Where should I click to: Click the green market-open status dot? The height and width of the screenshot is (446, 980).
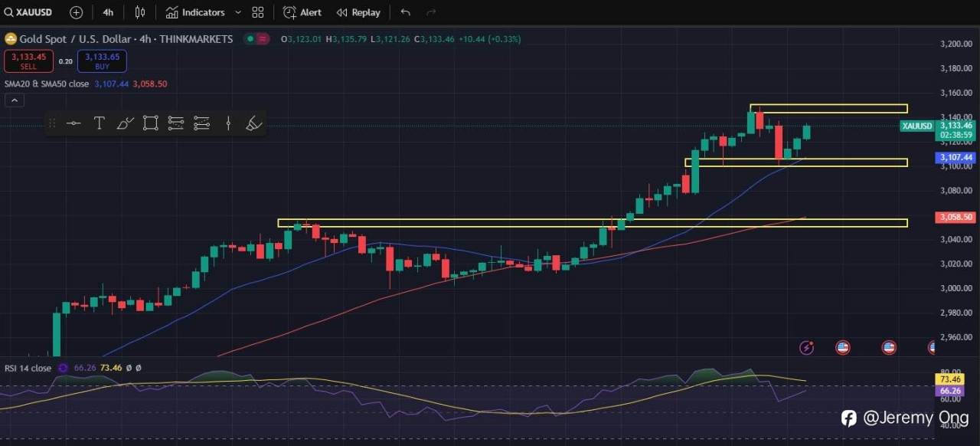[250, 38]
